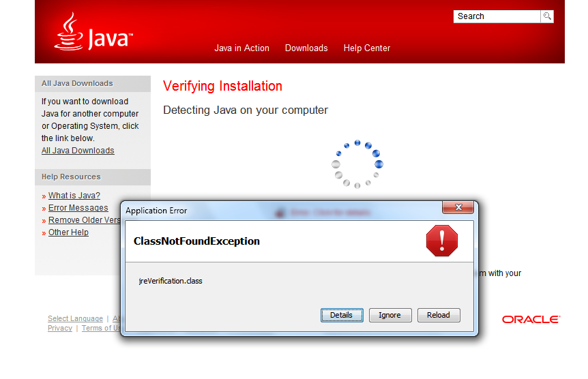The height and width of the screenshot is (379, 588).
Task: Click the Select Language link
Action: (75, 318)
